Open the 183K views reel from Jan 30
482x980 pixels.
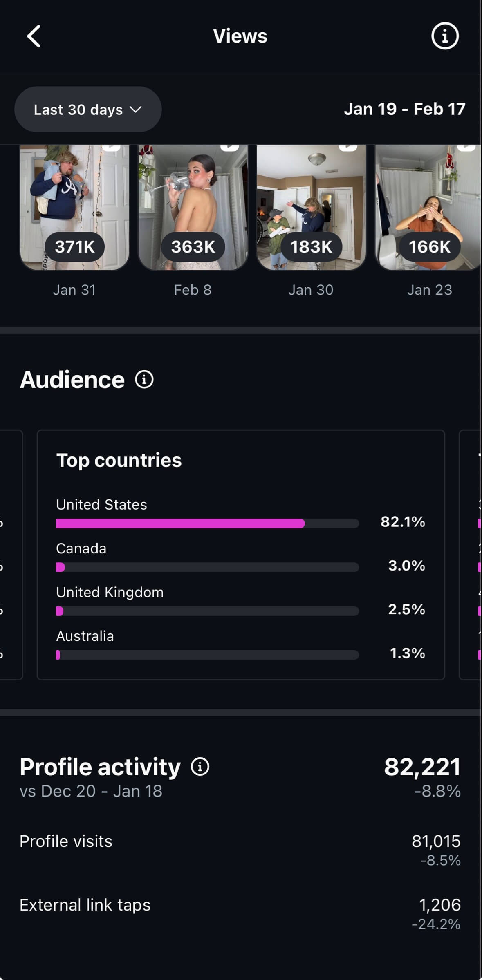pos(311,208)
